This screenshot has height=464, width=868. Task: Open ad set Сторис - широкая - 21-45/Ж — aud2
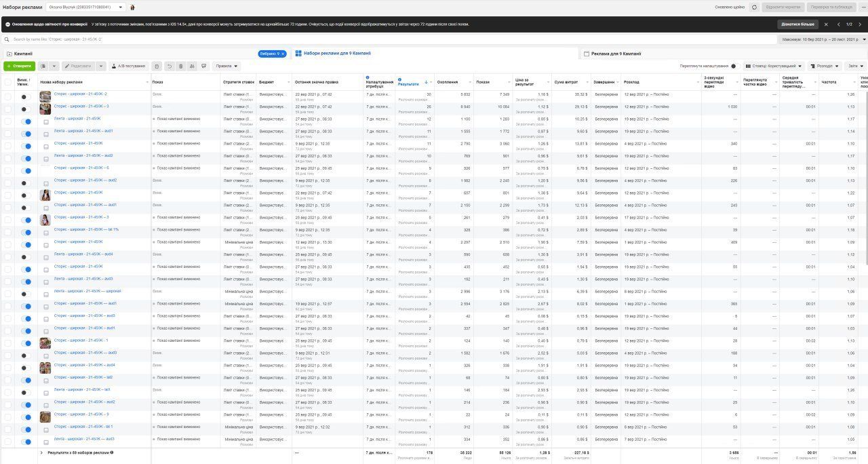click(x=85, y=180)
